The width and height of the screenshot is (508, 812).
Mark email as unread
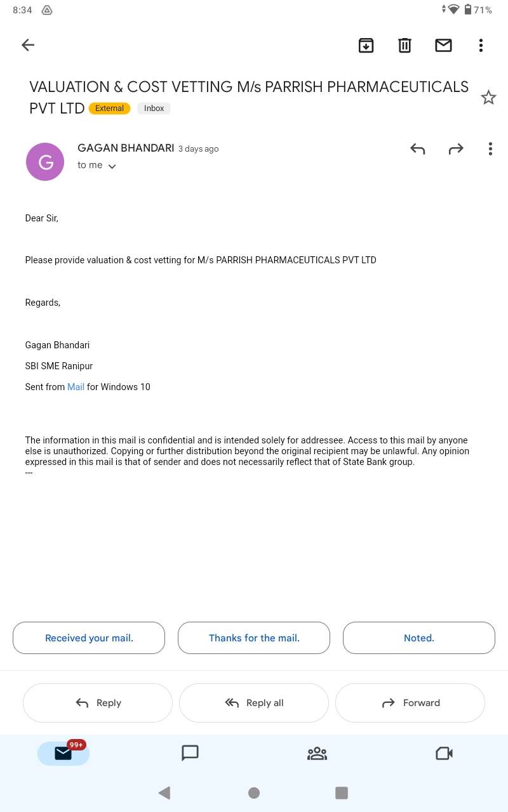[x=443, y=45]
